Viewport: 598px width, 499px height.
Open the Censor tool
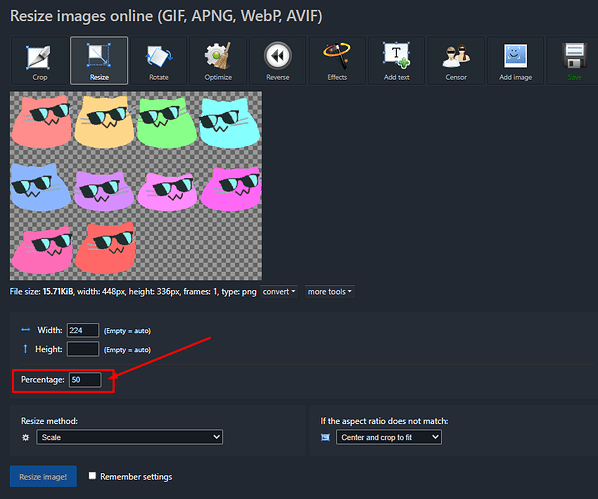[456, 60]
